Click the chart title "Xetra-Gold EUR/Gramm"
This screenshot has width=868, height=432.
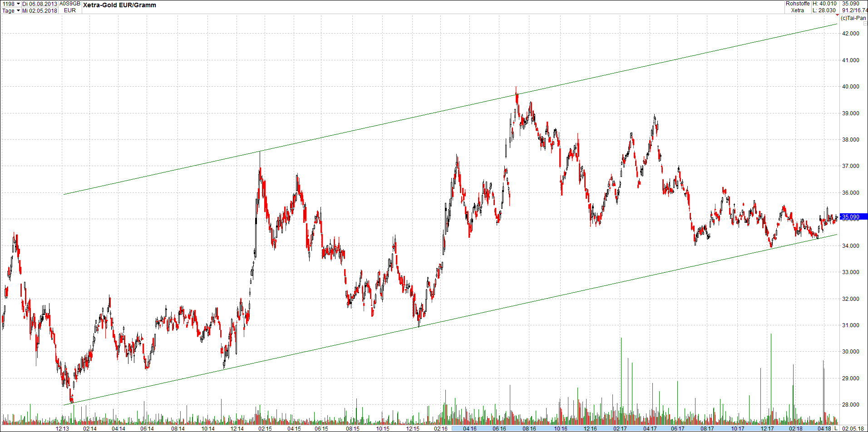click(119, 5)
